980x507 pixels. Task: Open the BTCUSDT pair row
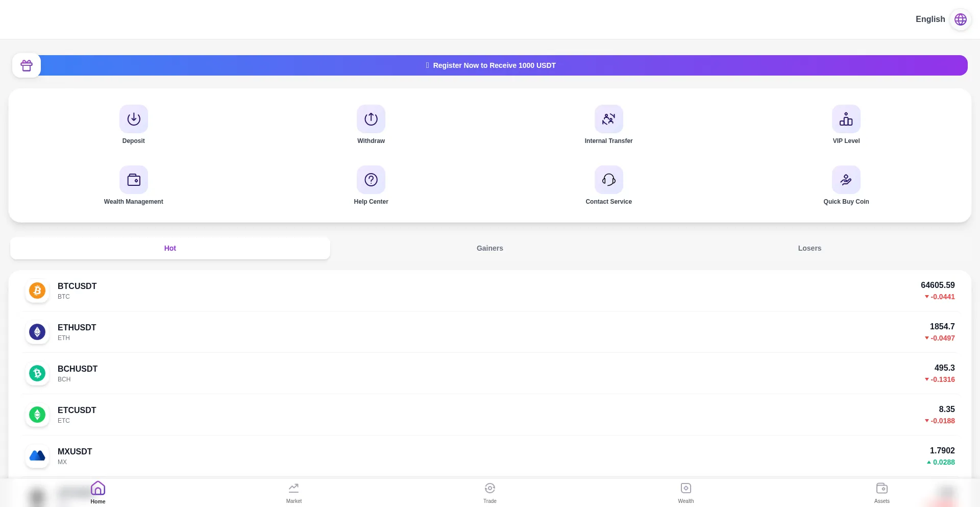(x=490, y=291)
